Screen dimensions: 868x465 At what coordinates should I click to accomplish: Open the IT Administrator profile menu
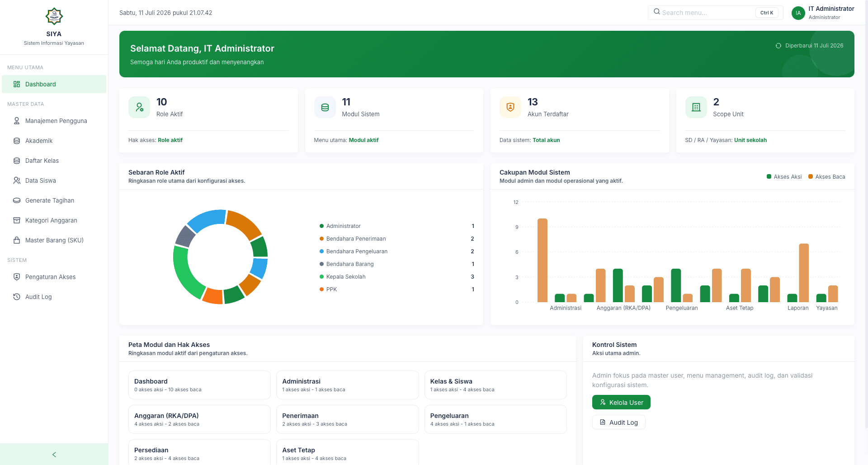[x=823, y=13]
